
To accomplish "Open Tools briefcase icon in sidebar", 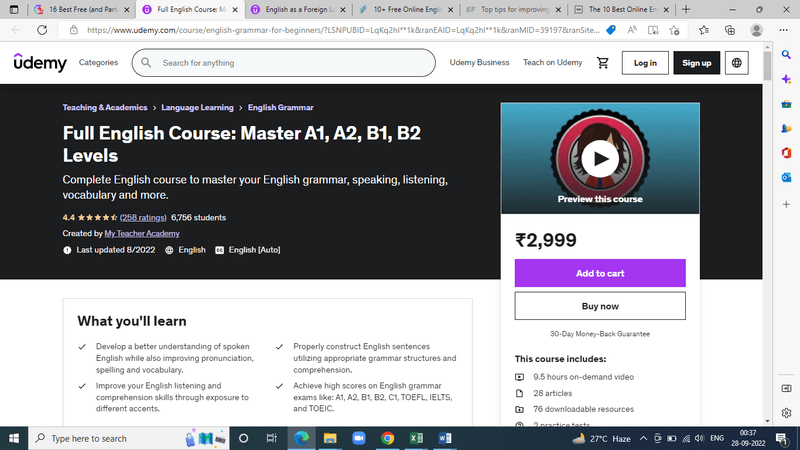I will pyautogui.click(x=786, y=104).
